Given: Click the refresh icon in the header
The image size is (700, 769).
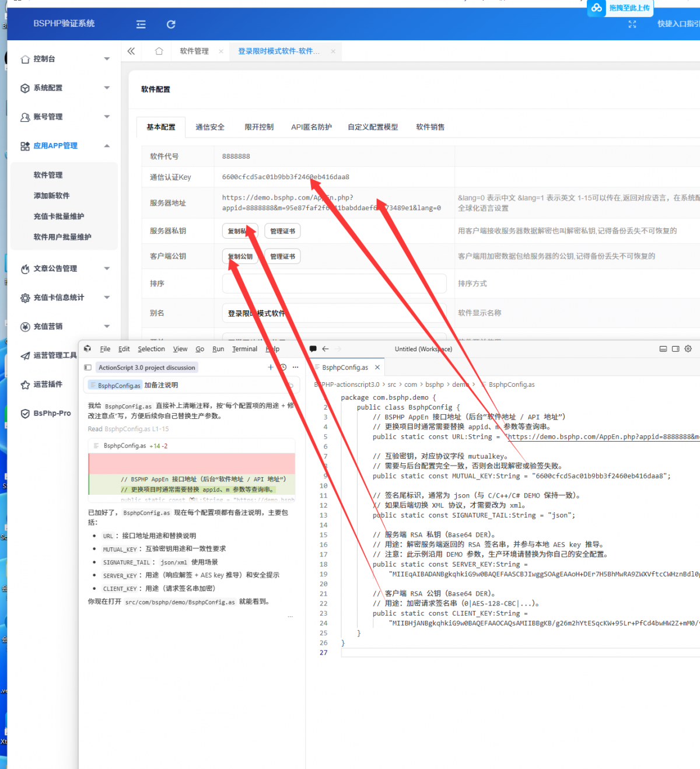Looking at the screenshot, I should 171,25.
